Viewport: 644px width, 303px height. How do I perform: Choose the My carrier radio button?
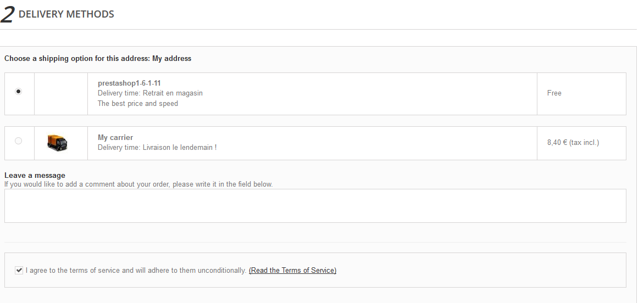click(19, 141)
